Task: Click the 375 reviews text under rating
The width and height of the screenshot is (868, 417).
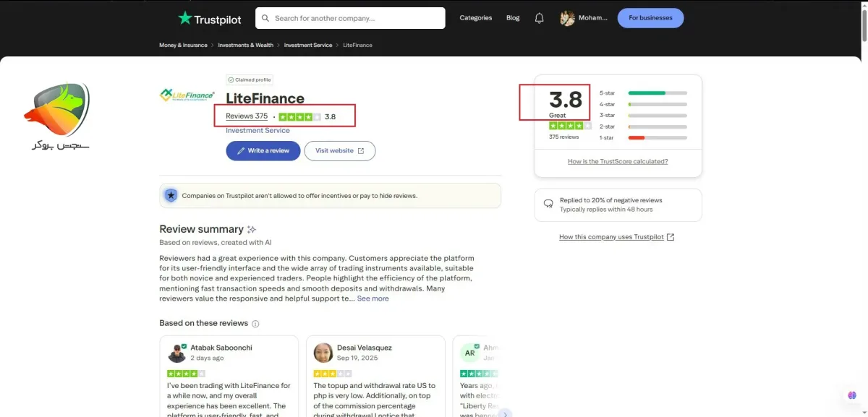Action: [x=563, y=137]
